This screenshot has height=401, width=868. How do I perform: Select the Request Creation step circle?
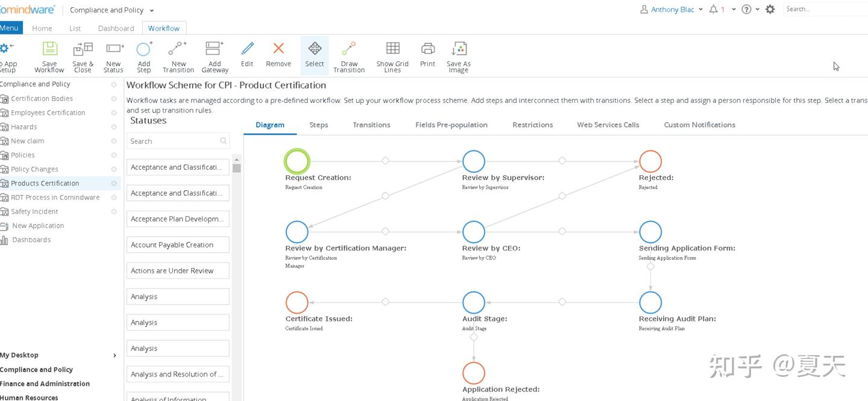pyautogui.click(x=297, y=161)
